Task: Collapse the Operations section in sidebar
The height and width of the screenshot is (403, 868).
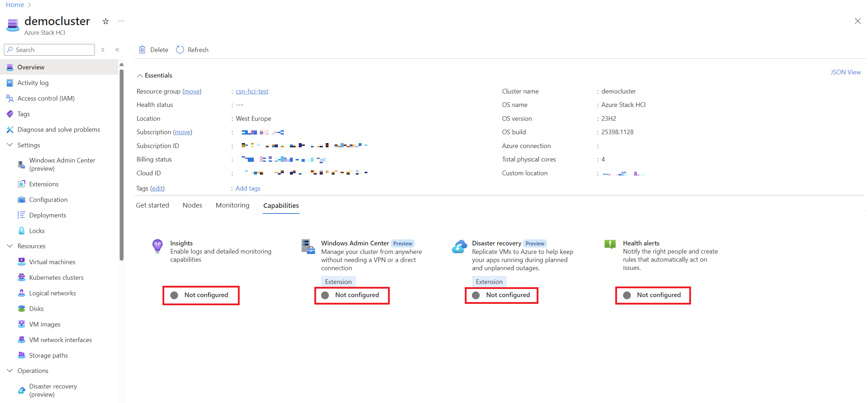Action: pyautogui.click(x=10, y=370)
